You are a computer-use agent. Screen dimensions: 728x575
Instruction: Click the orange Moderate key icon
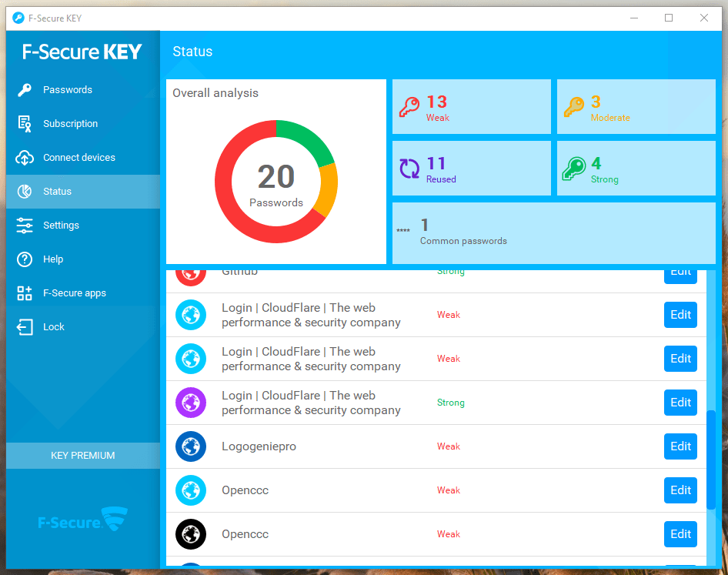tap(574, 107)
